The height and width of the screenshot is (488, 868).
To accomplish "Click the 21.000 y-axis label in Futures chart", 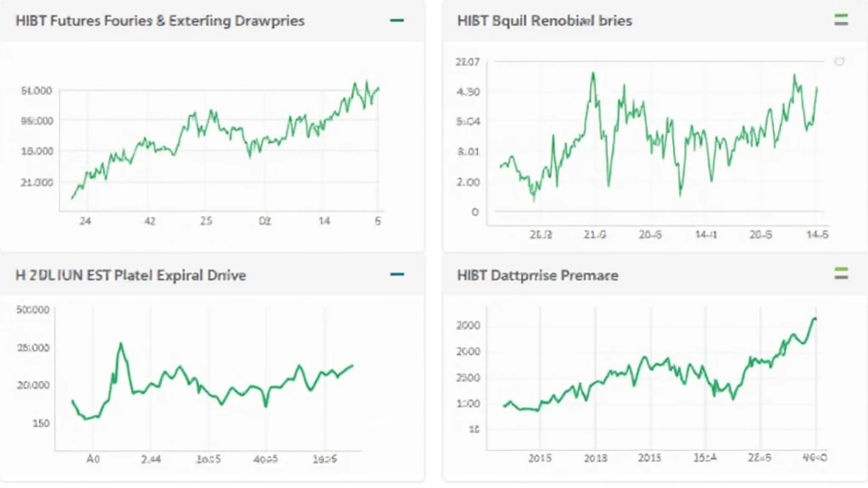I will [x=36, y=182].
